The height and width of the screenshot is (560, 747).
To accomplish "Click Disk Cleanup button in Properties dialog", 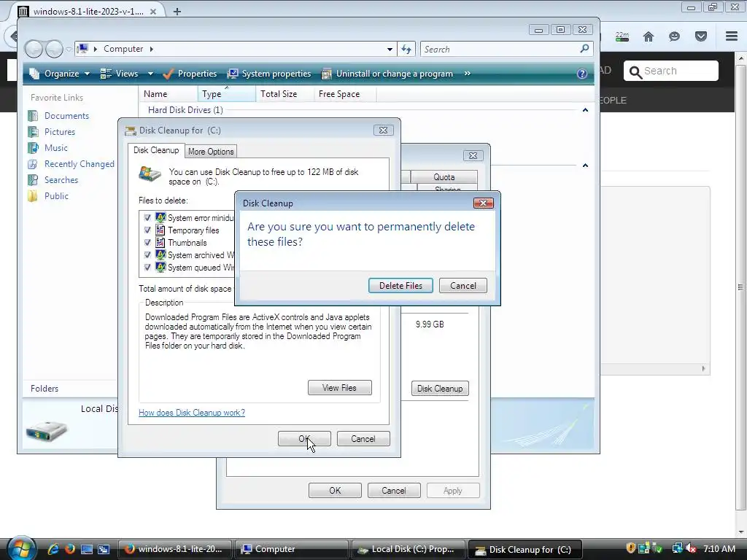I will [x=440, y=389].
